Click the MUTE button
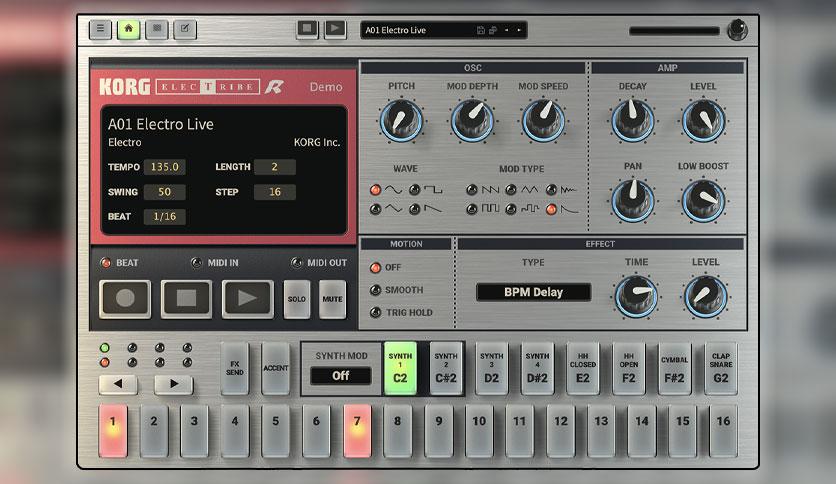 tap(332, 299)
